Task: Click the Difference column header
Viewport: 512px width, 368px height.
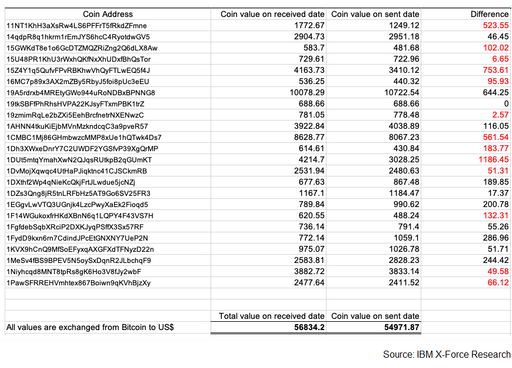Action: [490, 14]
